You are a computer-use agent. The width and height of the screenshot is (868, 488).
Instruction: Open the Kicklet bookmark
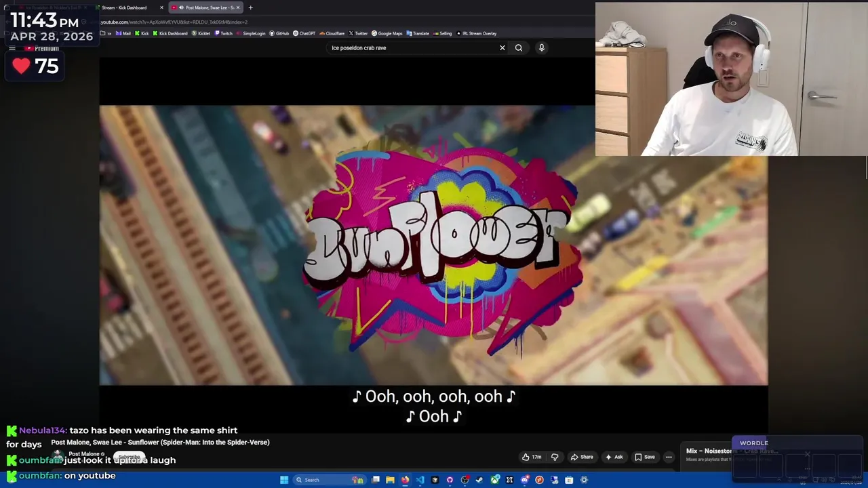[201, 33]
